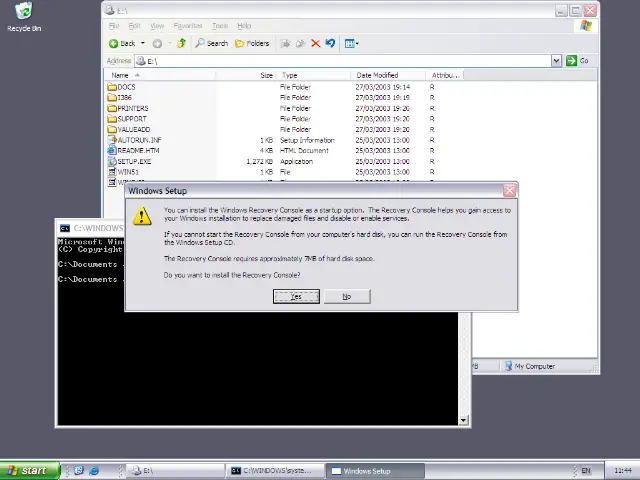The image size is (640, 480).
Task: Open the File menu
Action: [x=114, y=26]
